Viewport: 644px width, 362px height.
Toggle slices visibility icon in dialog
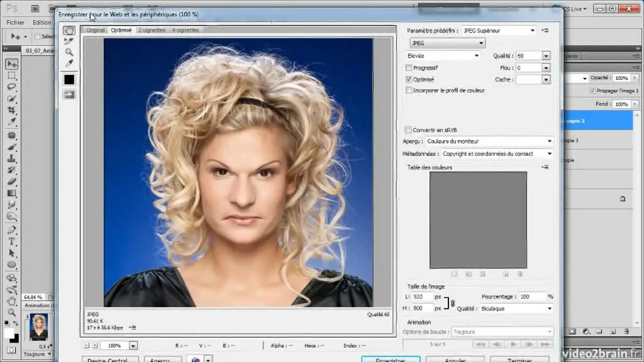pyautogui.click(x=69, y=94)
